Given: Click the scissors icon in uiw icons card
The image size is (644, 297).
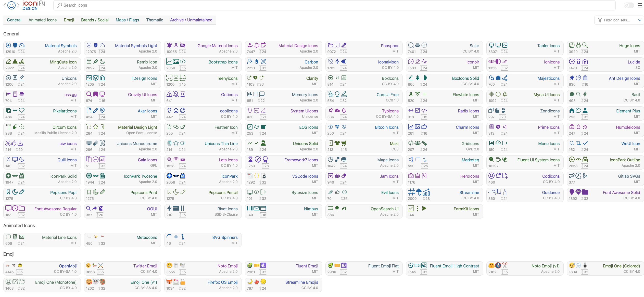Looking at the screenshot, I should click(x=8, y=143).
